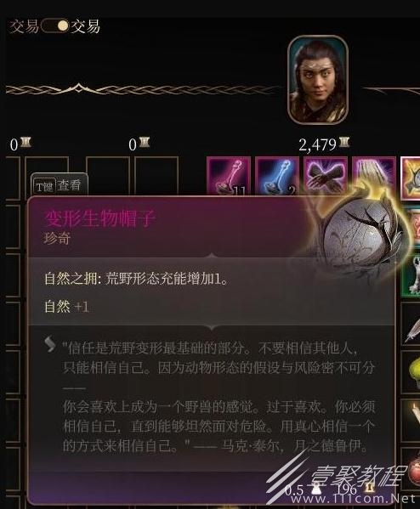Select the yellow-green mushroom item
Viewport: 420px width, 509px height.
pos(411,373)
